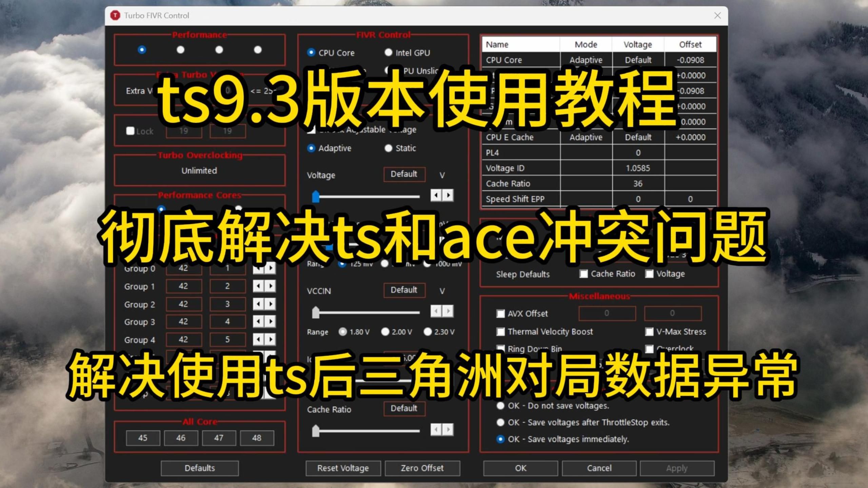Nudge the Voltage slider right with arrow
Image resolution: width=868 pixels, height=488 pixels.
(448, 195)
